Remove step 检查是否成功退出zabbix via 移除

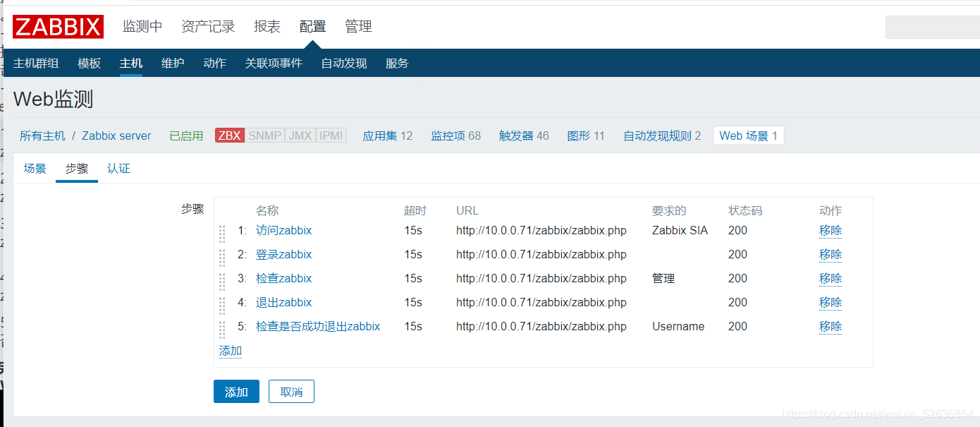click(x=831, y=326)
